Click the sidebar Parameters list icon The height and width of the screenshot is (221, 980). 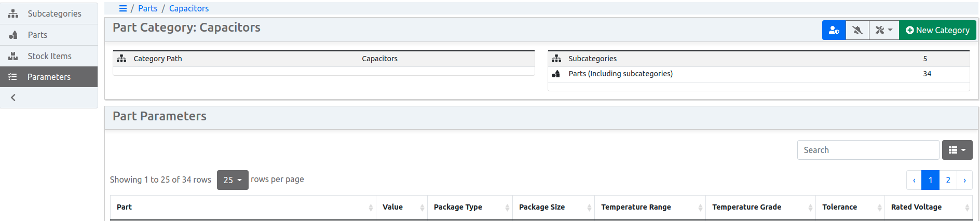[13, 77]
